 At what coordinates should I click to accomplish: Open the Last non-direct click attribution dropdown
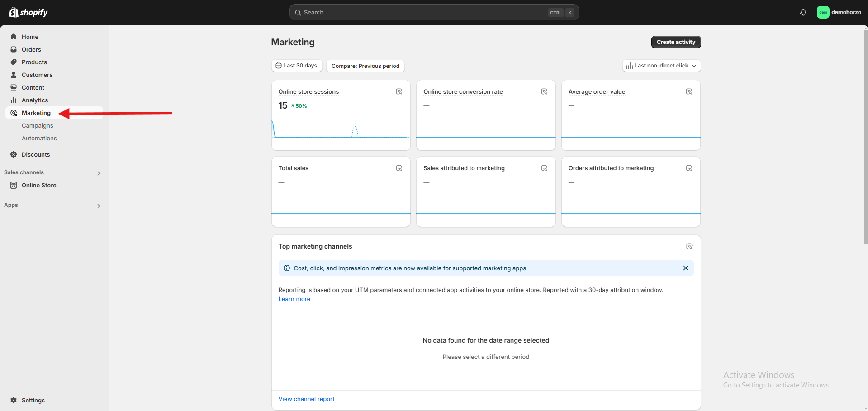(661, 66)
